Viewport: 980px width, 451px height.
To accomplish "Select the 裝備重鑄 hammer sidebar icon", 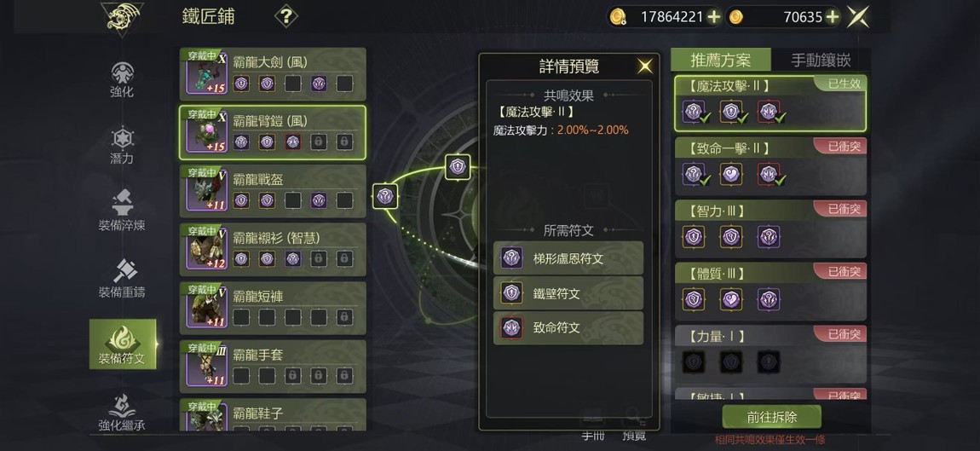I will click(122, 278).
